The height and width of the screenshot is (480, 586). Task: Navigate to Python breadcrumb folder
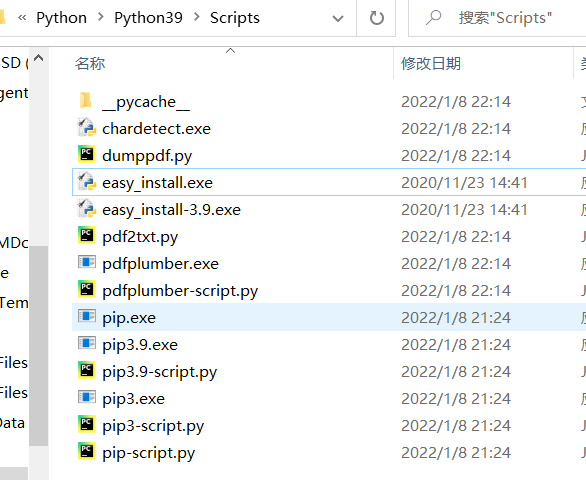pos(62,18)
